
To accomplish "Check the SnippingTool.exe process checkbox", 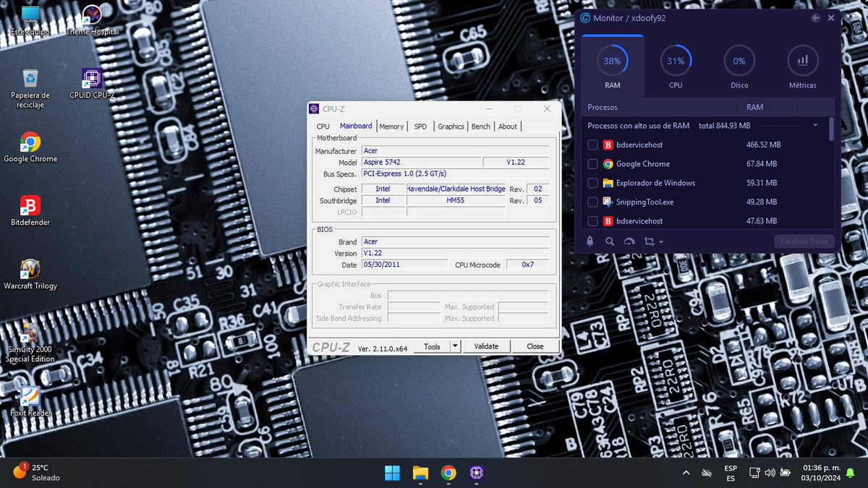I will (x=592, y=202).
